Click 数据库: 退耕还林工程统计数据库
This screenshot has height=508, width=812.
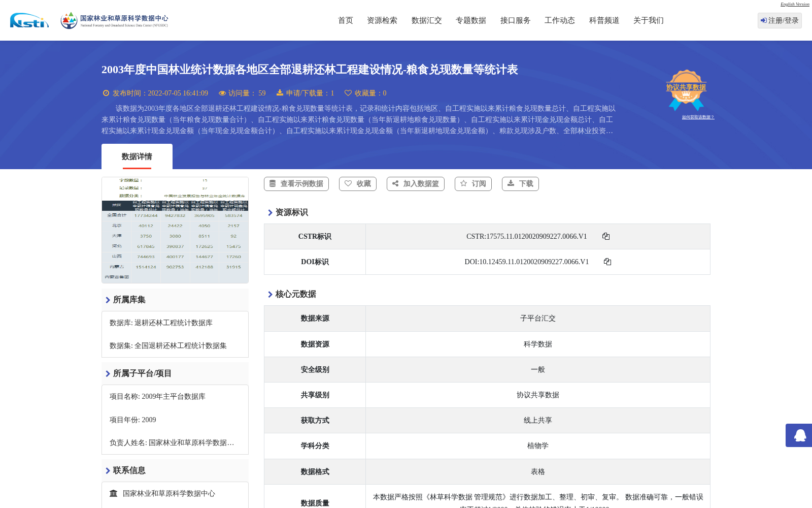pos(161,323)
